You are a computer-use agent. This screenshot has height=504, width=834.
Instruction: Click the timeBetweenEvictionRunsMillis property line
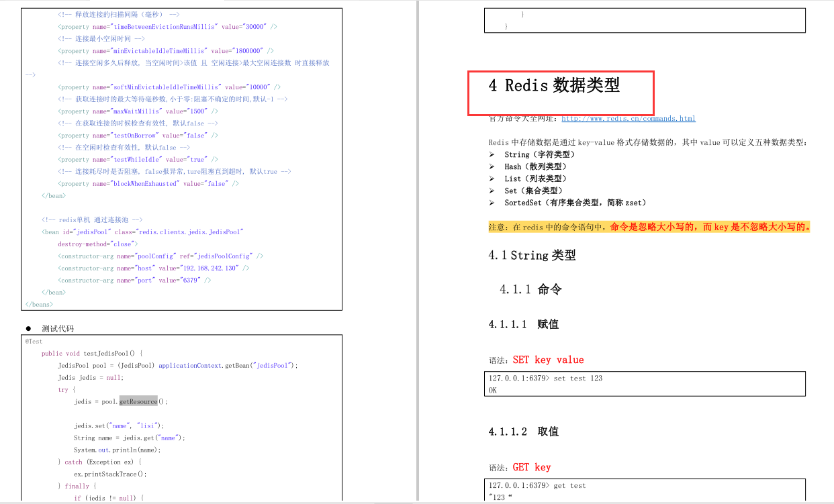pos(167,27)
